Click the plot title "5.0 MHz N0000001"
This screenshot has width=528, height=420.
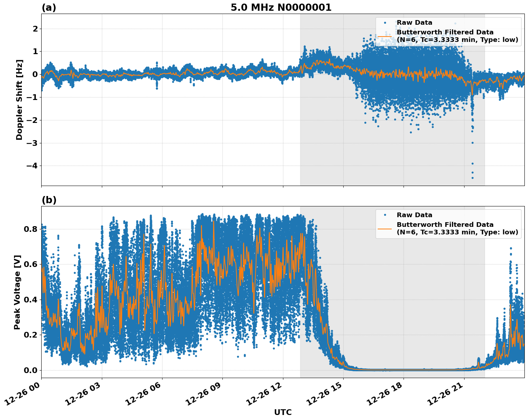pyautogui.click(x=281, y=8)
